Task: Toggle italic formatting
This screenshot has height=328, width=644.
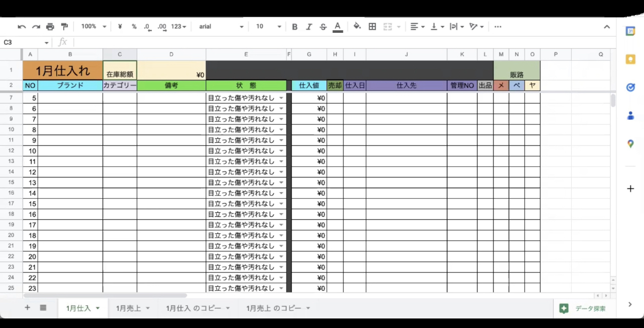Action: [x=308, y=27]
